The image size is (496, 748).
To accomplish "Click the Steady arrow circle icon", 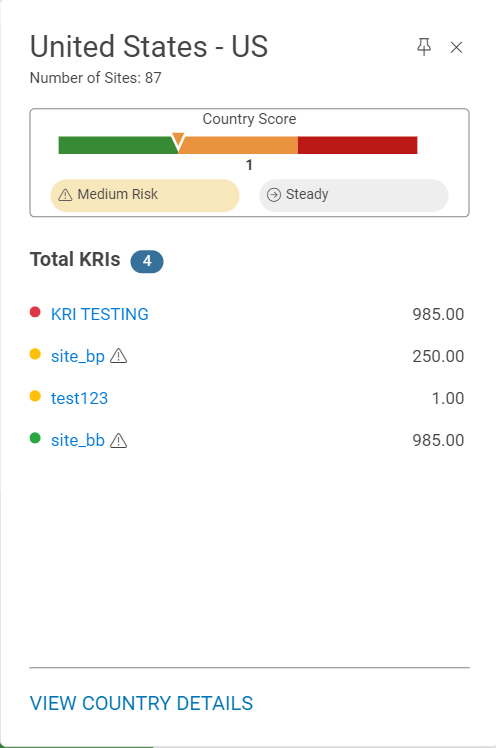I will pos(274,195).
